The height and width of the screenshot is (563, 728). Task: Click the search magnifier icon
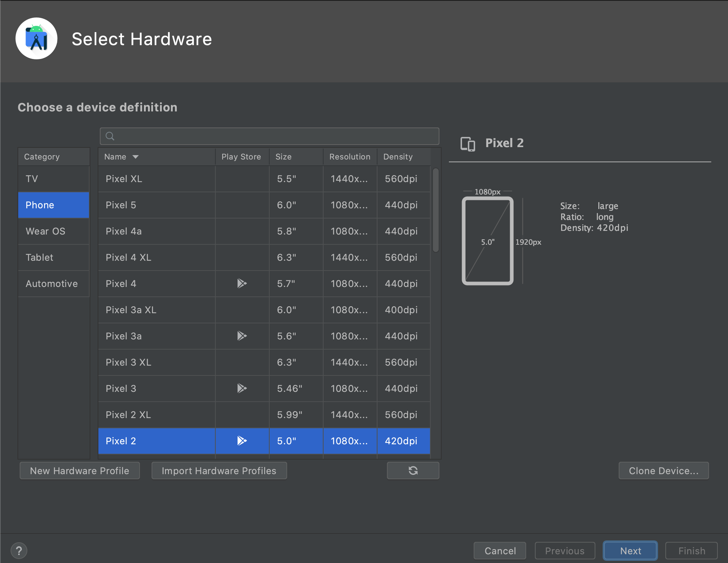coord(110,136)
